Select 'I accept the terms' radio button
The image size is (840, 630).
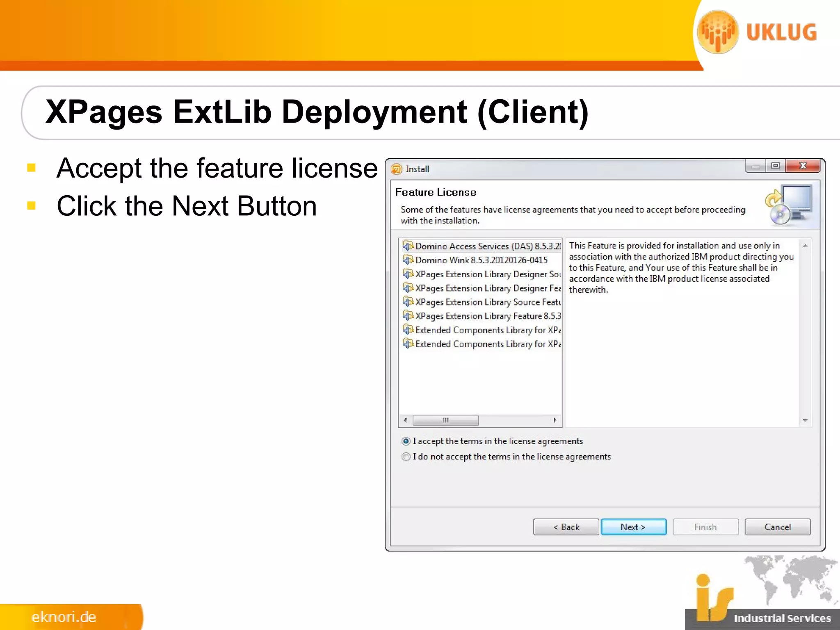click(406, 441)
